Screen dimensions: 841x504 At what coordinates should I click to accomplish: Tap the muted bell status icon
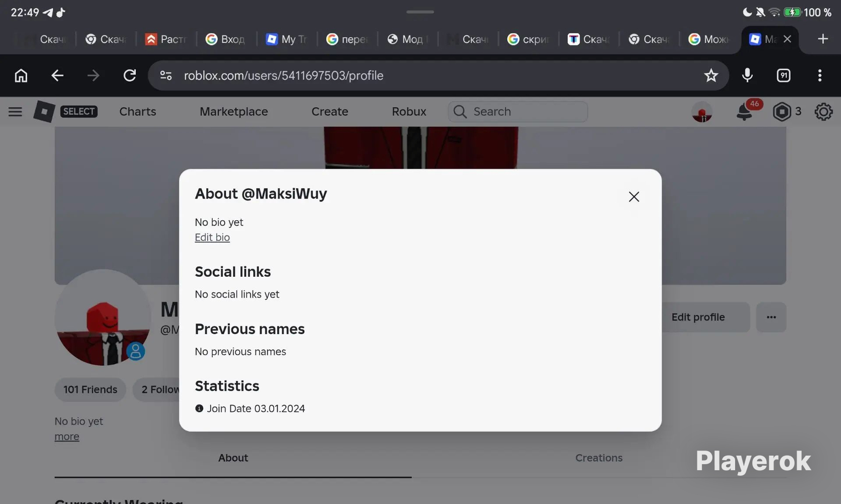pos(760,12)
